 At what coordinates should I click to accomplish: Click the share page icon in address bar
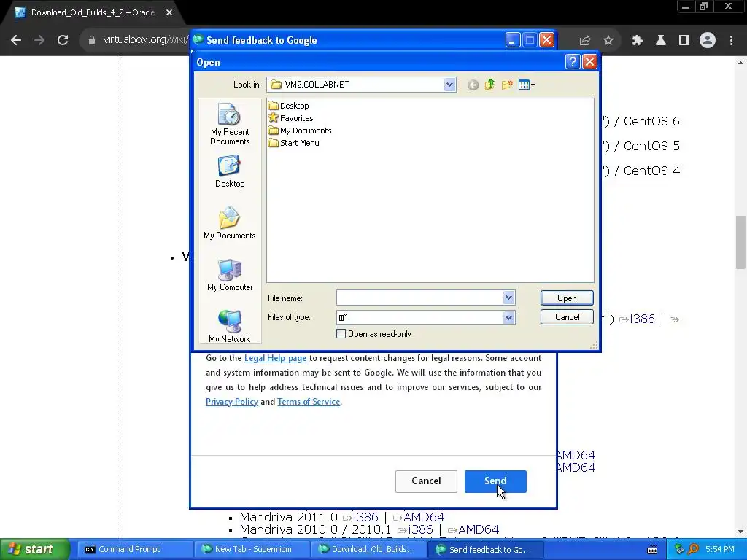click(x=584, y=41)
